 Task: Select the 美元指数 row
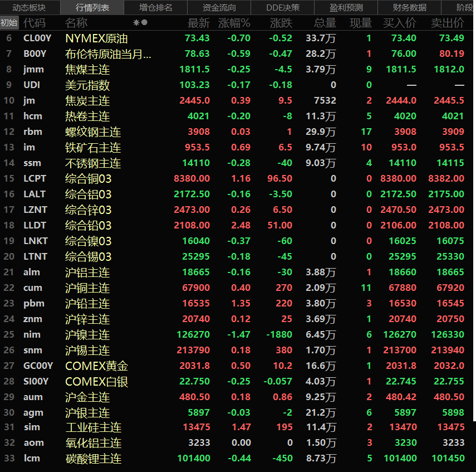click(87, 85)
